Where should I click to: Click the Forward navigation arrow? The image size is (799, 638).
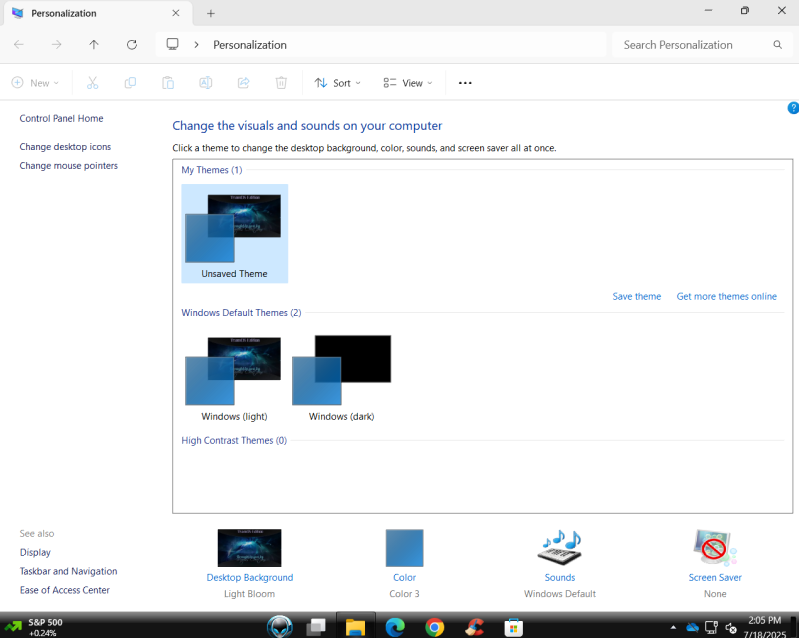[56, 45]
